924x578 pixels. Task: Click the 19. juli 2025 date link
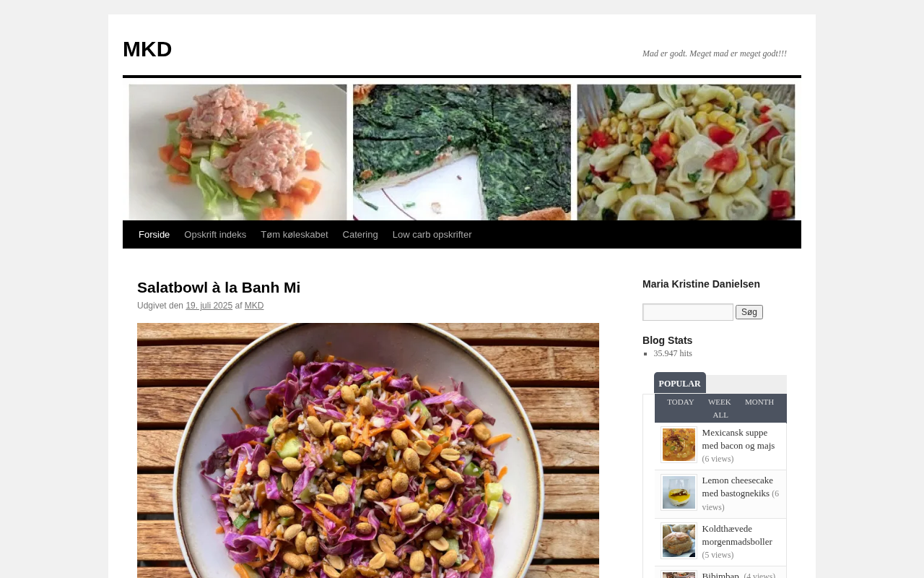[209, 306]
